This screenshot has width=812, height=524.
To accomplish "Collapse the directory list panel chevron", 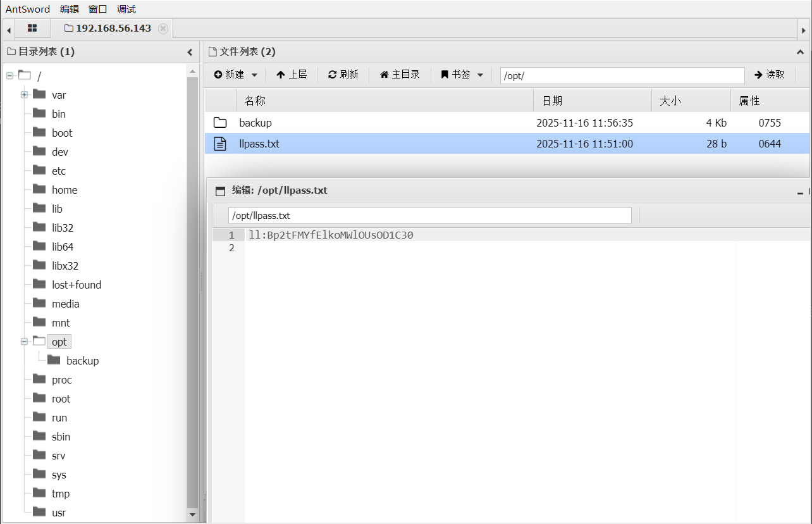I will [190, 52].
